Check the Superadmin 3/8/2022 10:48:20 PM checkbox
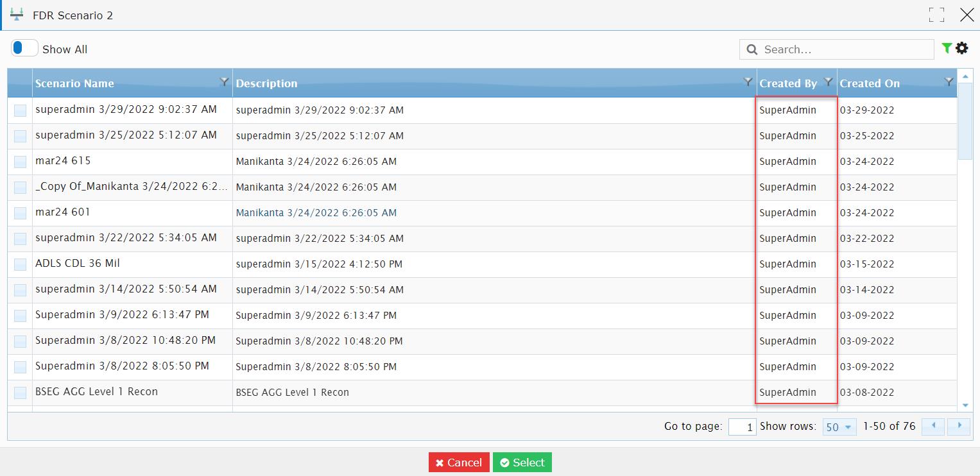980x476 pixels. coord(20,341)
